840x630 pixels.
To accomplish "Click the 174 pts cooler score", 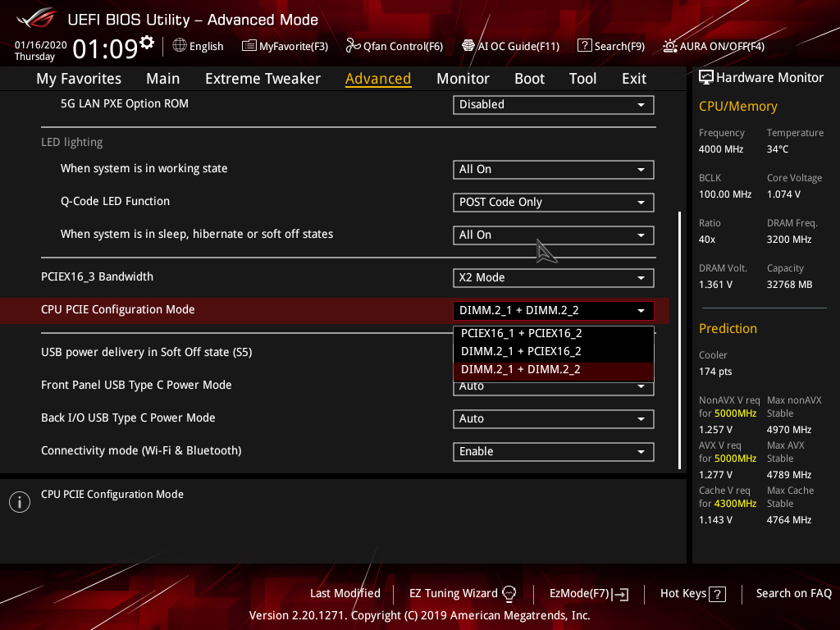I will [x=715, y=372].
